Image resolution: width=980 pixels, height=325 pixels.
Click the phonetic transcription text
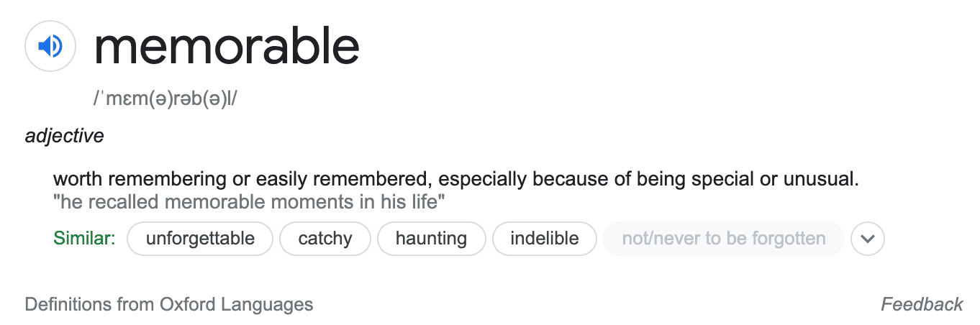[x=165, y=99]
